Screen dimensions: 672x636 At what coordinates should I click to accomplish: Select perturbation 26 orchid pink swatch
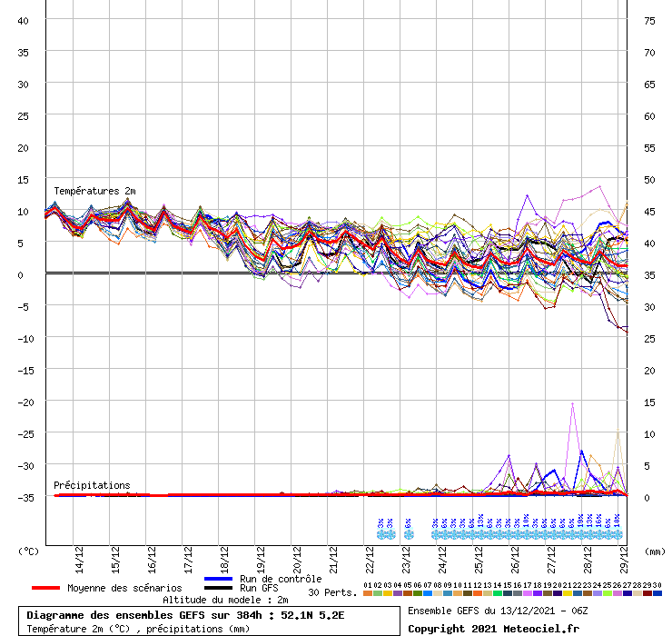[618, 593]
